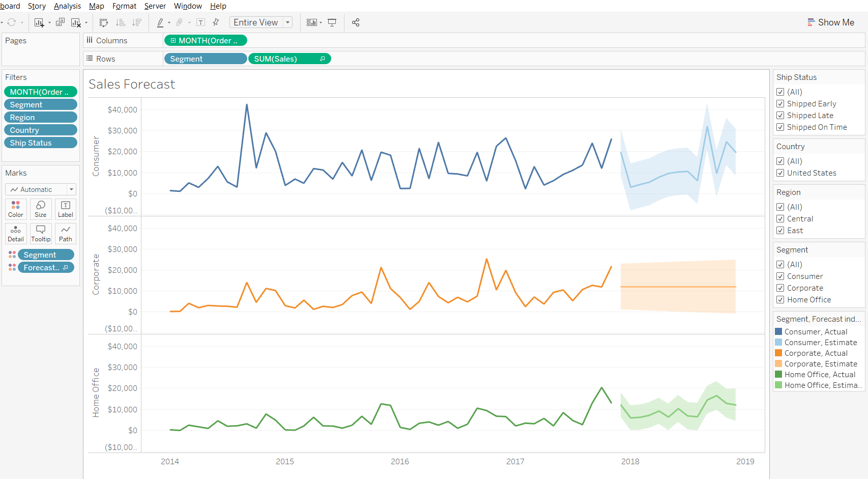Uncheck Home Office in Segment filter
Screen dimensions: 868x479
[780, 300]
